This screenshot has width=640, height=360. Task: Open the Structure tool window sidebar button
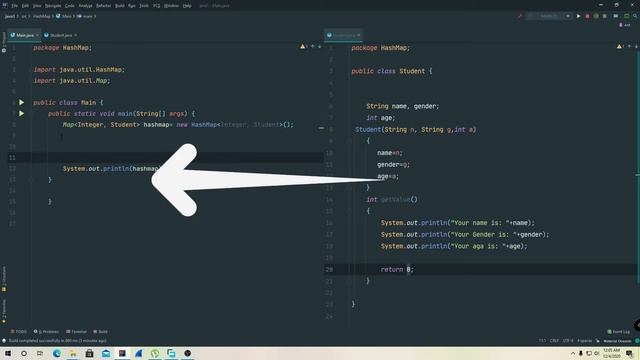(4, 279)
